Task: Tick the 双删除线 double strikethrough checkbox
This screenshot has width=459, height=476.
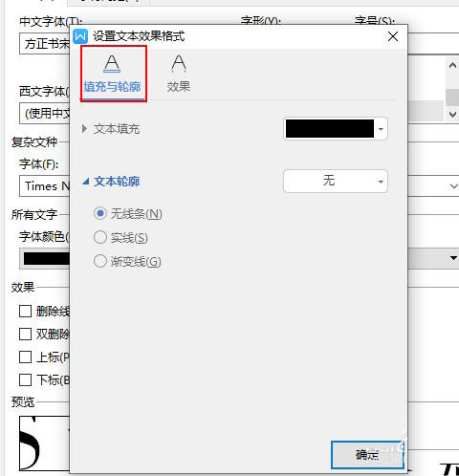Action: pos(25,335)
